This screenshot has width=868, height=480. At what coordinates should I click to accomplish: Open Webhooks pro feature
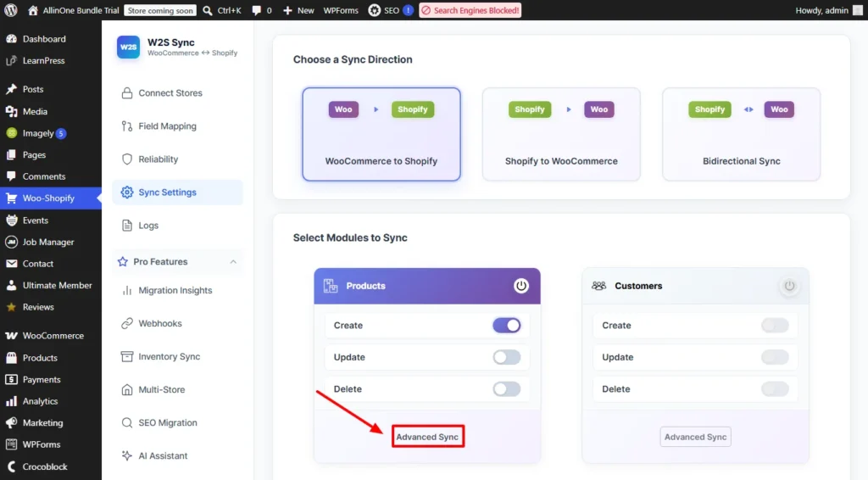pyautogui.click(x=177, y=323)
